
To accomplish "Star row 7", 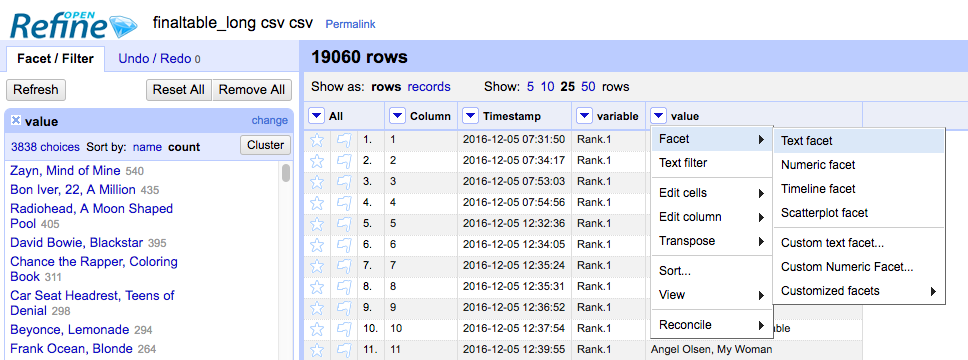I will [317, 266].
